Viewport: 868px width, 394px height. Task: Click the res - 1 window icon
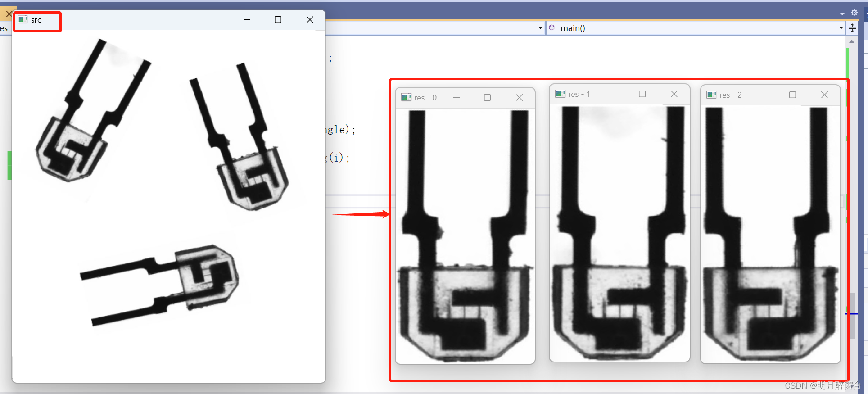[560, 94]
